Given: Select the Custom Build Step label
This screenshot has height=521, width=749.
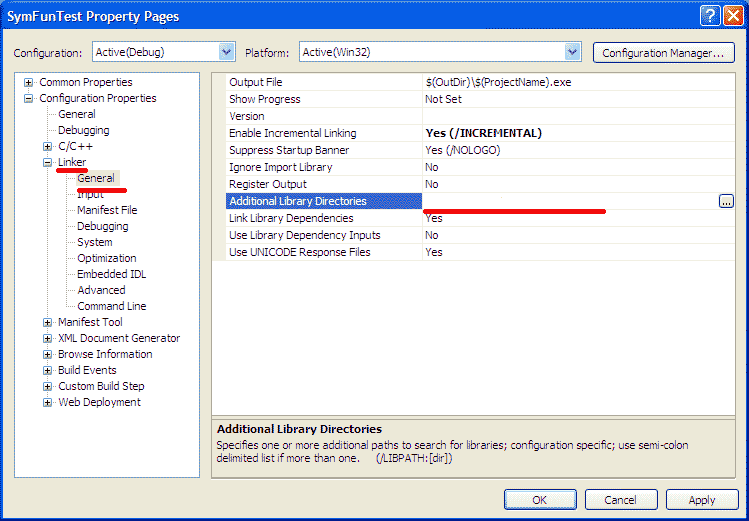Looking at the screenshot, I should (101, 386).
